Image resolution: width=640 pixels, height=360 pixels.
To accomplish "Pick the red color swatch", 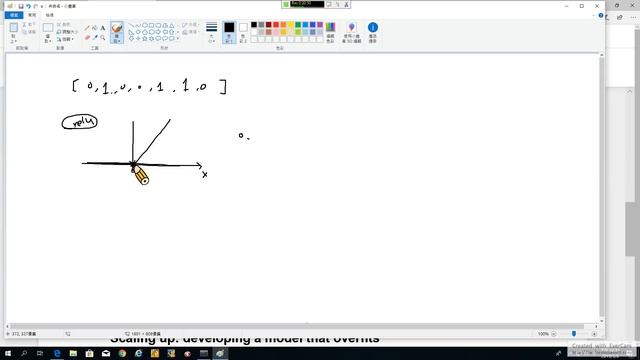I will (x=276, y=25).
